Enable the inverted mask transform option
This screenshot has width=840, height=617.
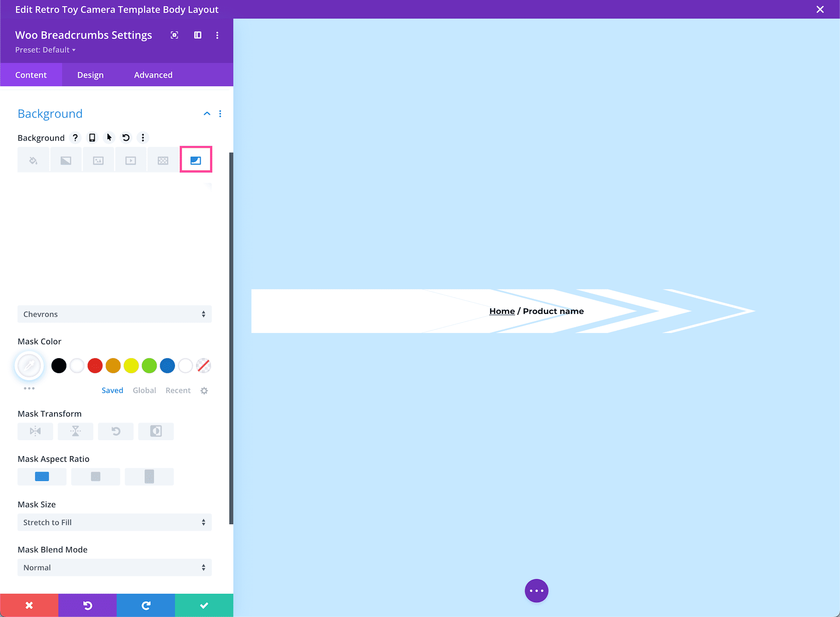pyautogui.click(x=156, y=431)
